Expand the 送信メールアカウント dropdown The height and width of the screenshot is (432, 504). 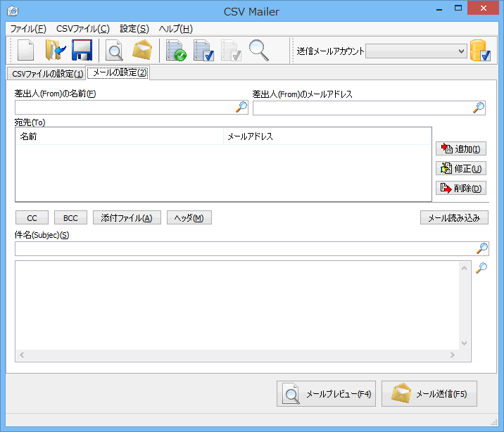click(x=462, y=51)
